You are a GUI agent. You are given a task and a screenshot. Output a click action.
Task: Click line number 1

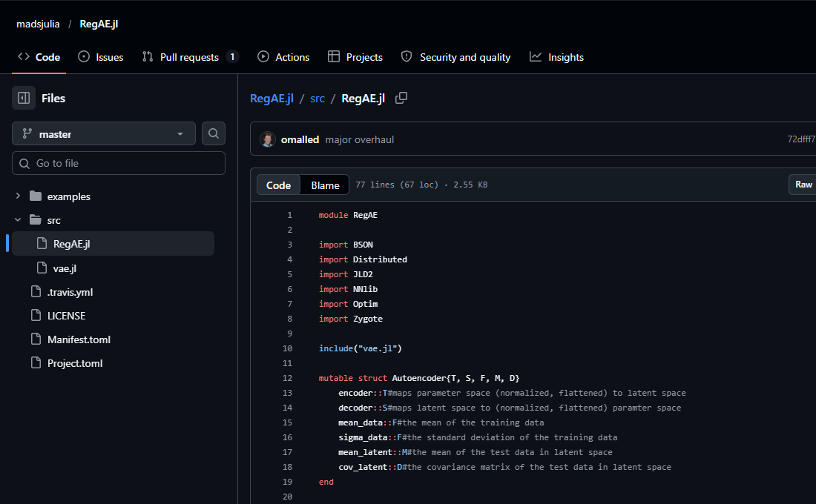click(x=289, y=215)
